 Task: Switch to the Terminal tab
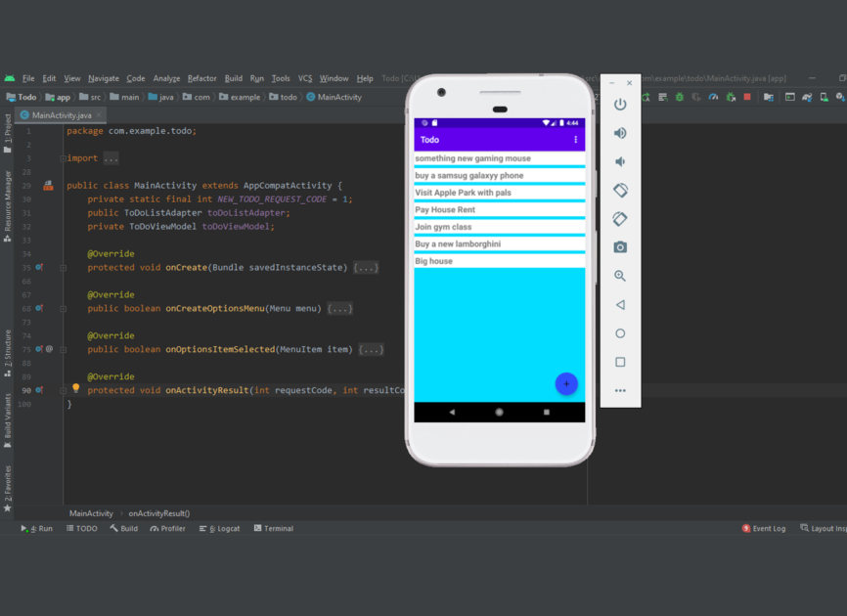point(273,528)
